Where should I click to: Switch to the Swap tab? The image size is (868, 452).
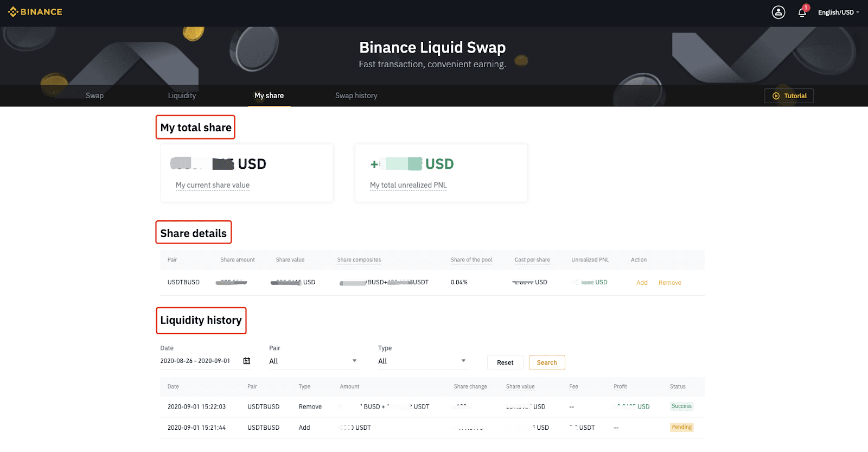94,96
